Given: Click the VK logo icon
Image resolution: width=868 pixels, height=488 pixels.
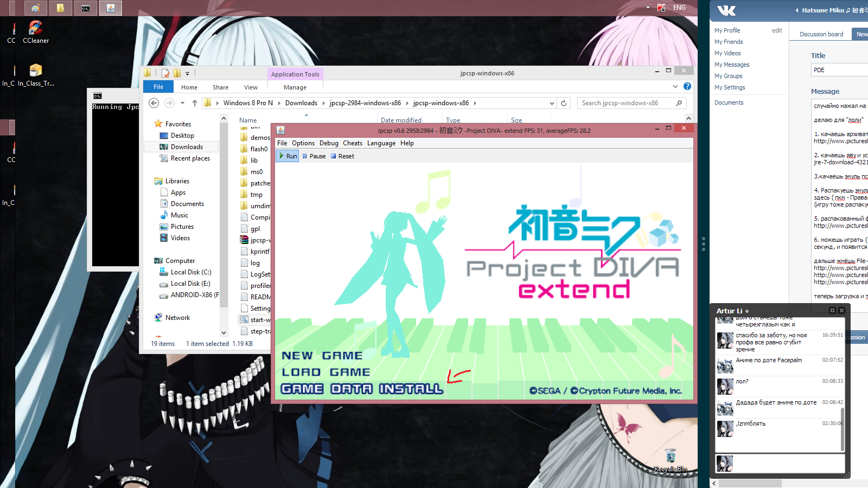Looking at the screenshot, I should [726, 10].
